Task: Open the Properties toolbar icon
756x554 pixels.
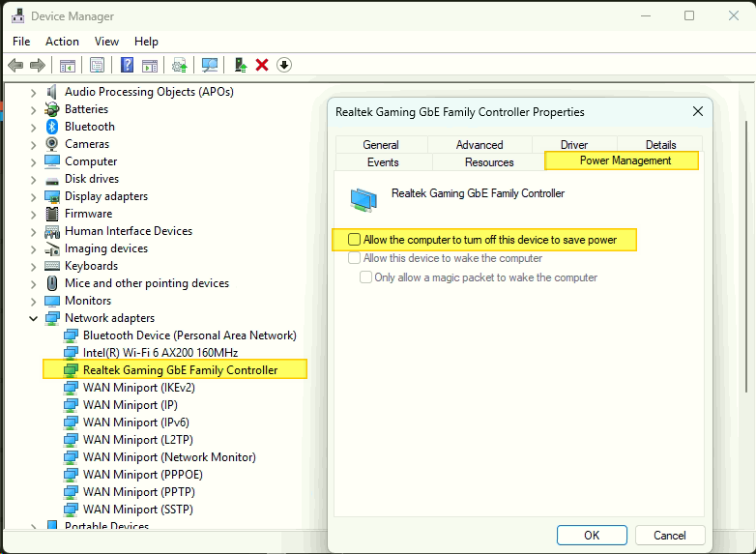Action: pyautogui.click(x=97, y=65)
